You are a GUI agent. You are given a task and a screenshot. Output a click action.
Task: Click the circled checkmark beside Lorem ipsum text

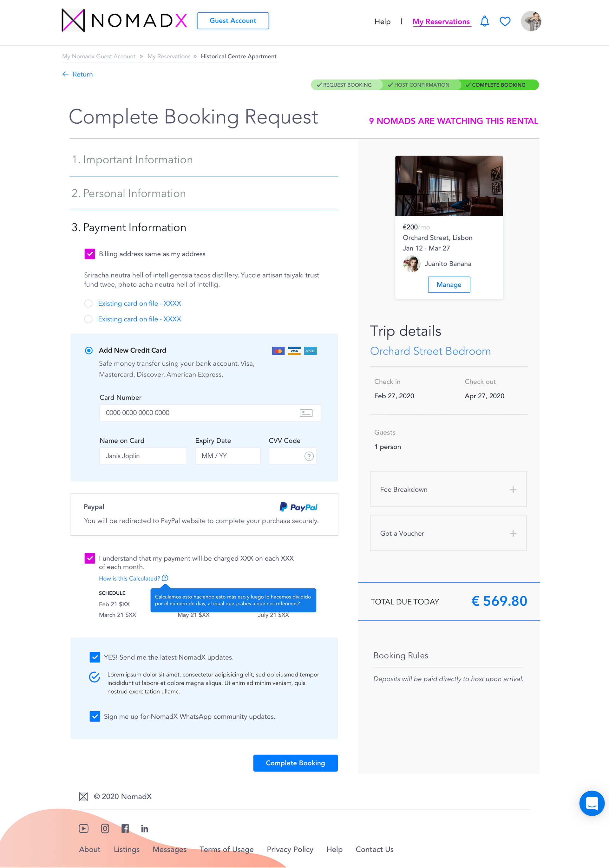pos(94,677)
